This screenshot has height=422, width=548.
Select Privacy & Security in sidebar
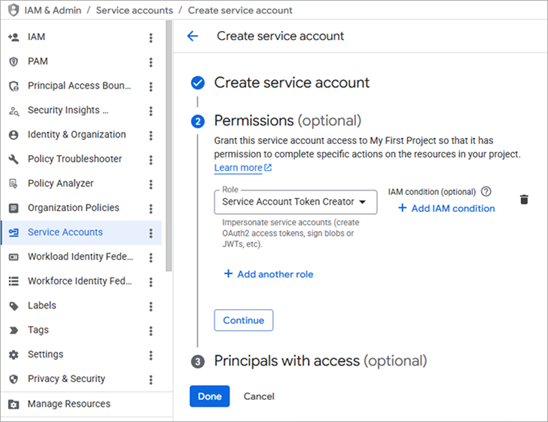[81, 379]
